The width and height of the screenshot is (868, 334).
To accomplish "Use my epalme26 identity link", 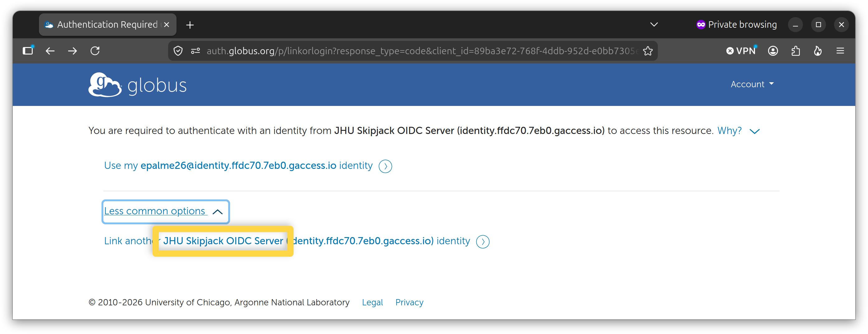I will (238, 165).
